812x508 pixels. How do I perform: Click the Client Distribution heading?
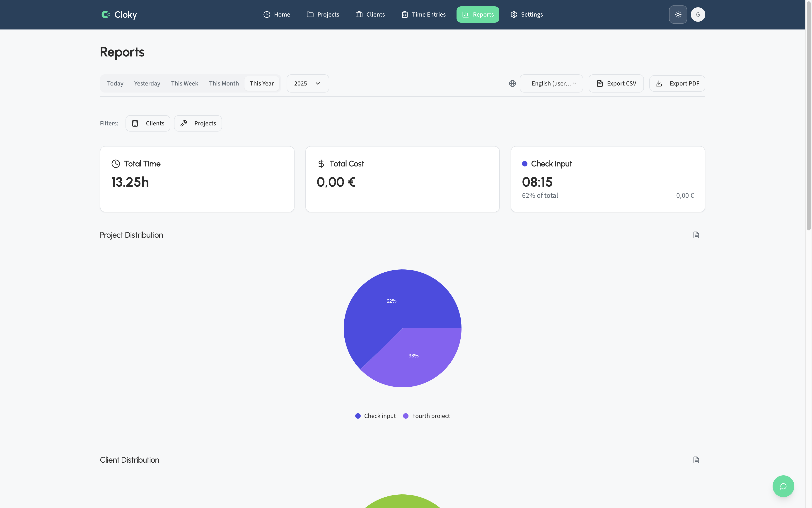130,460
